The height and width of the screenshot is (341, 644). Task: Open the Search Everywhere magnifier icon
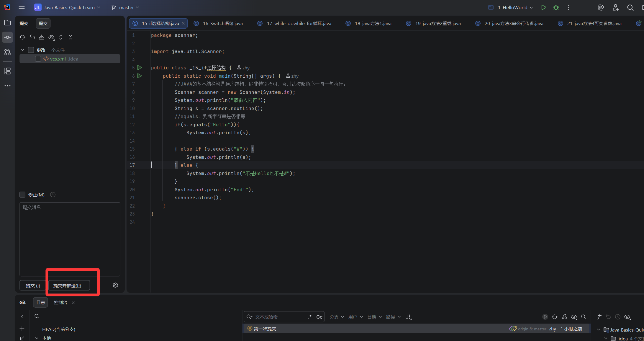point(630,8)
